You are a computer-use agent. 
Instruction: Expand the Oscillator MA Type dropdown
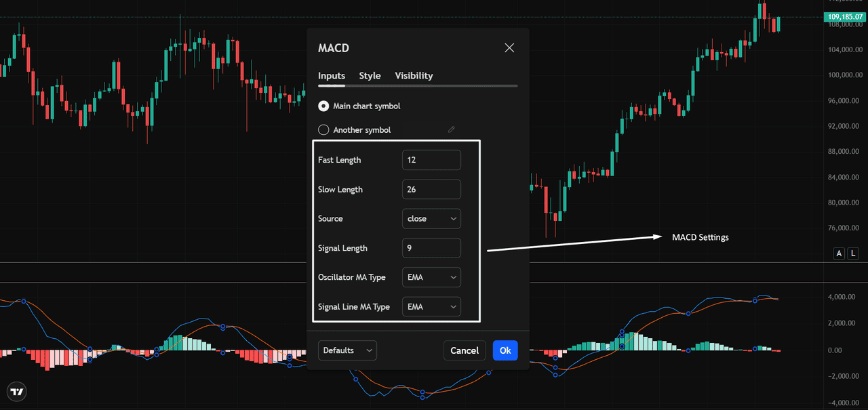click(431, 277)
